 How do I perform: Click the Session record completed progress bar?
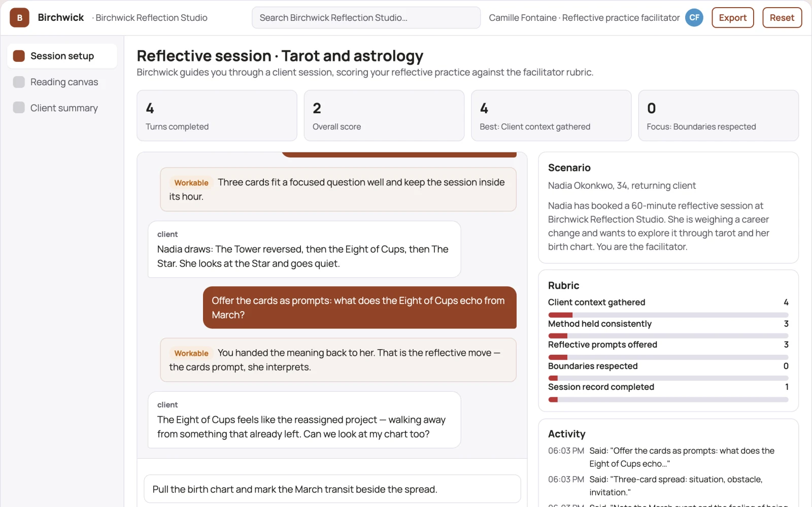coord(668,399)
